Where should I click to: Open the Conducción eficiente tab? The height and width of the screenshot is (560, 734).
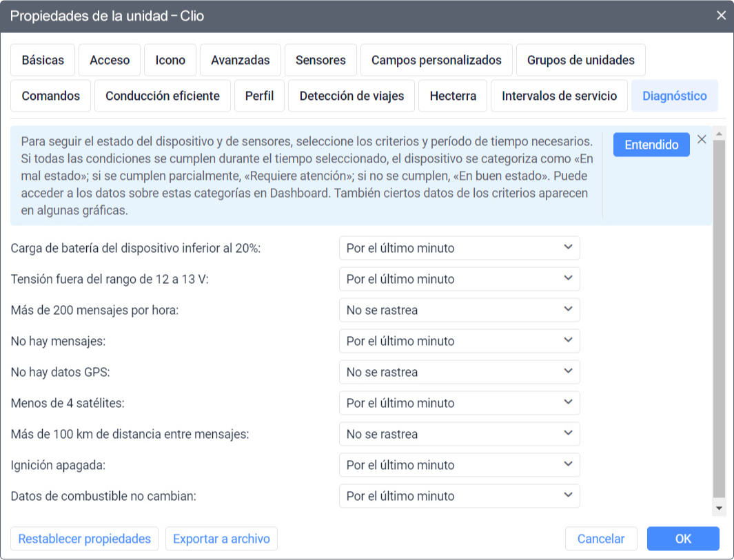coord(162,96)
